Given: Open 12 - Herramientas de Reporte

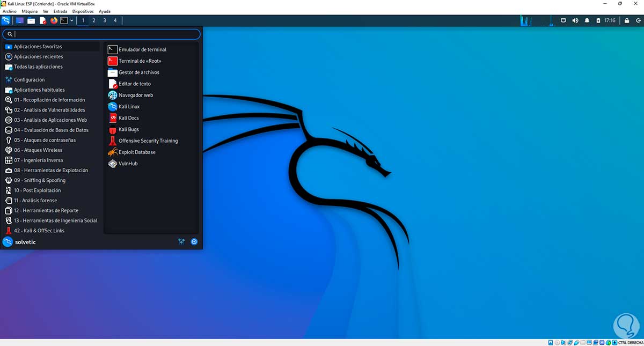Looking at the screenshot, I should pos(52,211).
